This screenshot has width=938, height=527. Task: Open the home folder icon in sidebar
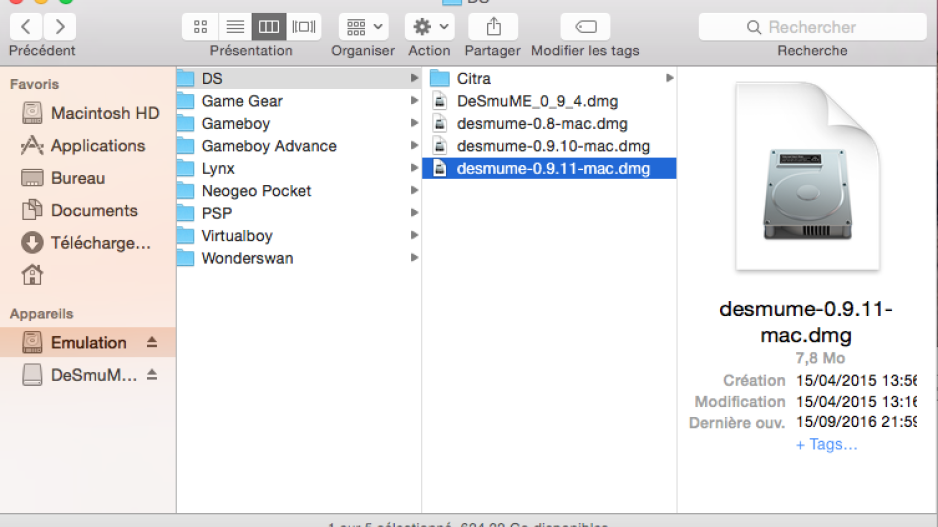tap(32, 275)
